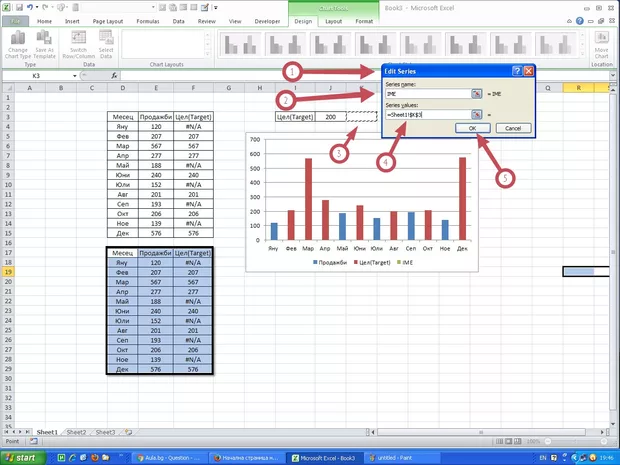Click the Microsoft Excel - Book3 taskbar button
The height and width of the screenshot is (465, 620).
click(x=324, y=458)
